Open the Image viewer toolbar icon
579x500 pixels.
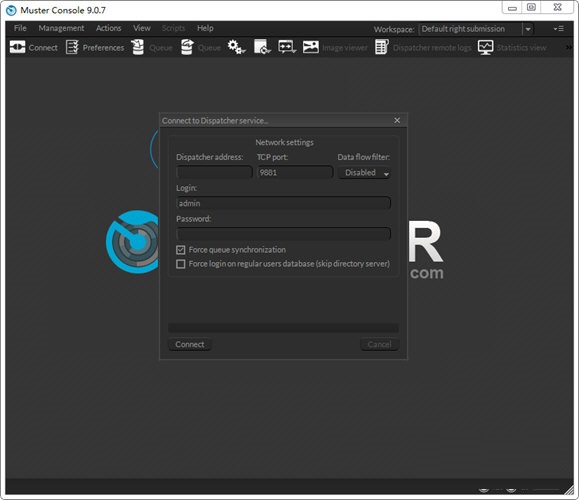311,47
